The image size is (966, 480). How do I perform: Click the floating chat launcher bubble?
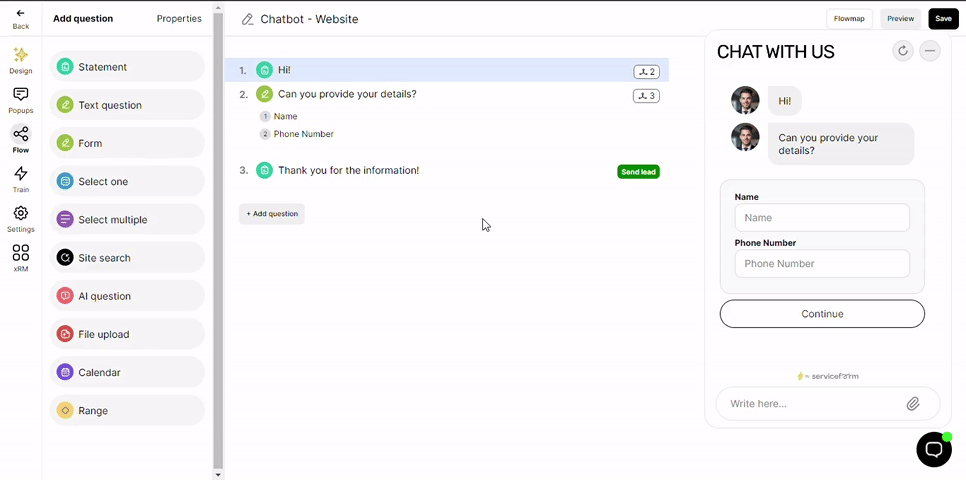tap(933, 449)
